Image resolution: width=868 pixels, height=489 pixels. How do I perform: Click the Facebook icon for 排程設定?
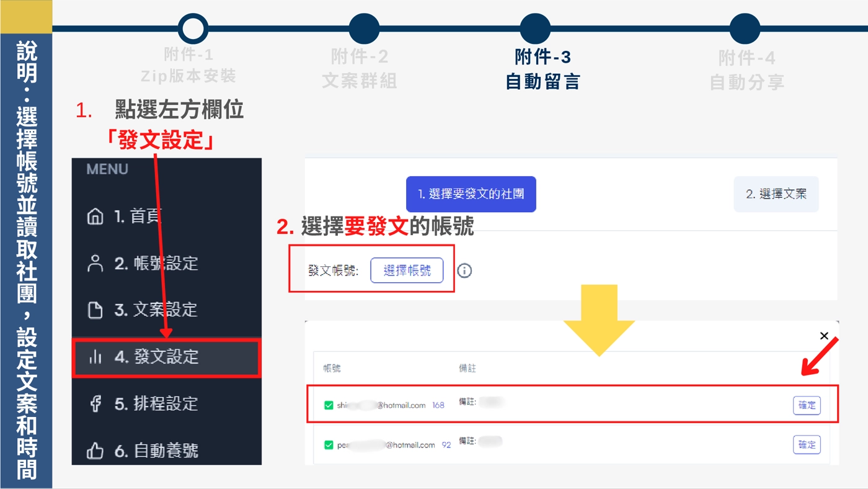pos(95,404)
